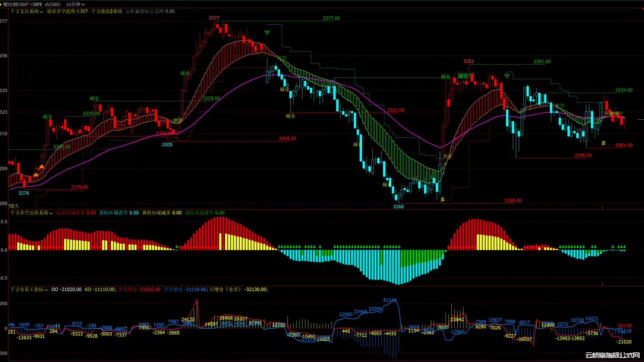Click the green 3377.00 resistance price label
Viewport: 644px width, 362px height.
coord(331,18)
